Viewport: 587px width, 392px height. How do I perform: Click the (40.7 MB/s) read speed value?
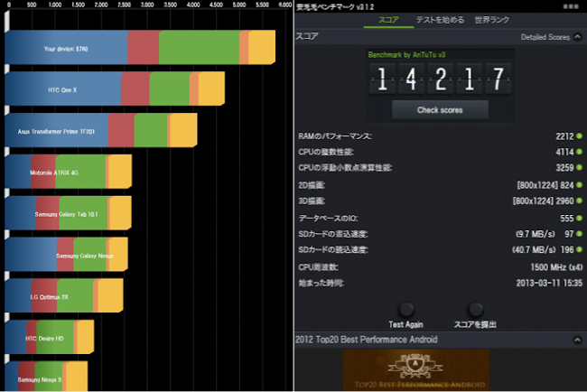tap(534, 249)
